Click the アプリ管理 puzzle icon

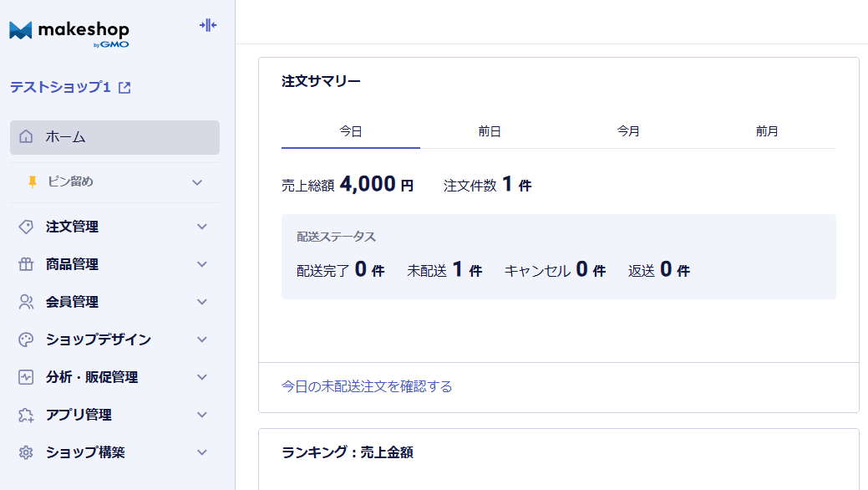[26, 416]
